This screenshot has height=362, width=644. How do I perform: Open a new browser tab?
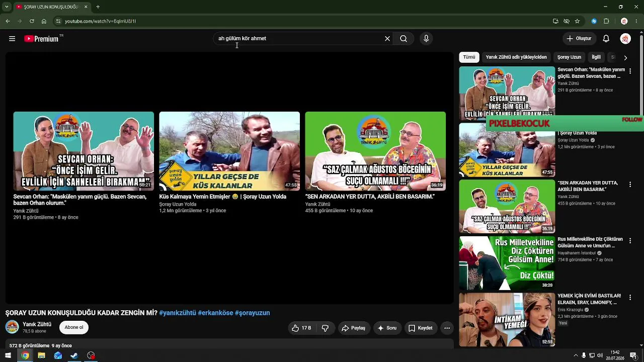[x=98, y=7]
